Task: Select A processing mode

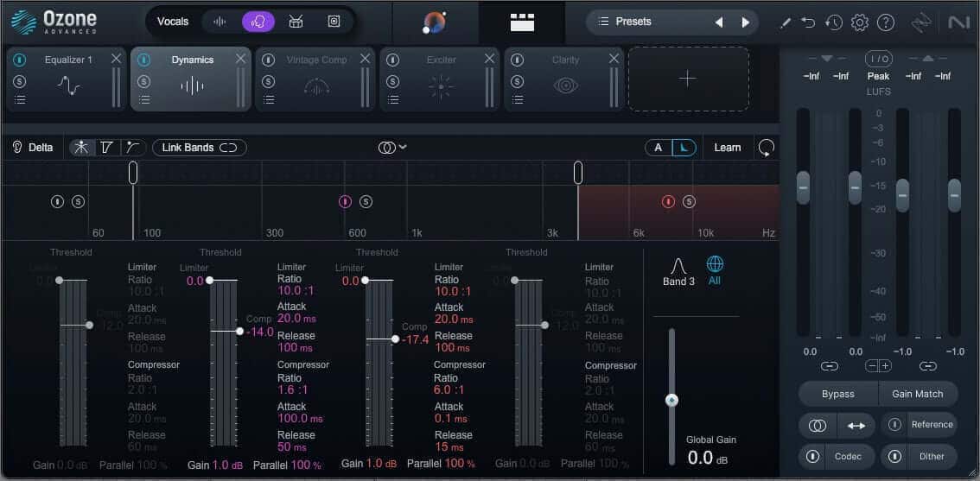Action: click(659, 148)
